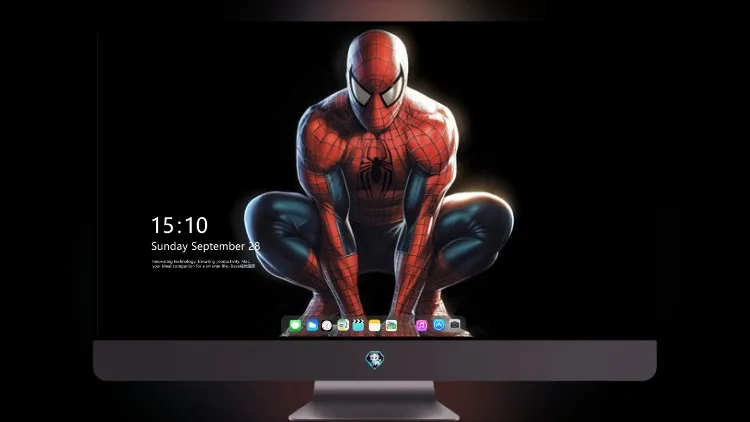Open the yellow Notes app in the dock
The image size is (750, 422).
[375, 326]
